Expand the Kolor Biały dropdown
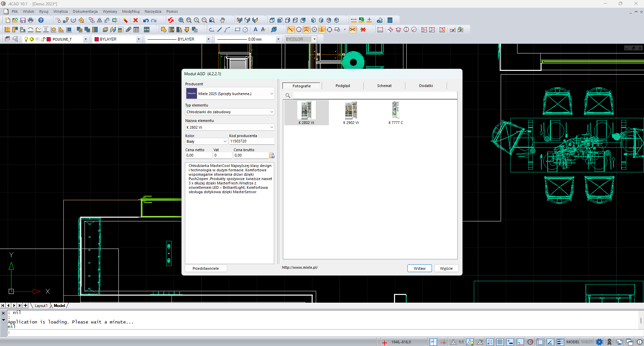The width and height of the screenshot is (644, 346). [225, 141]
